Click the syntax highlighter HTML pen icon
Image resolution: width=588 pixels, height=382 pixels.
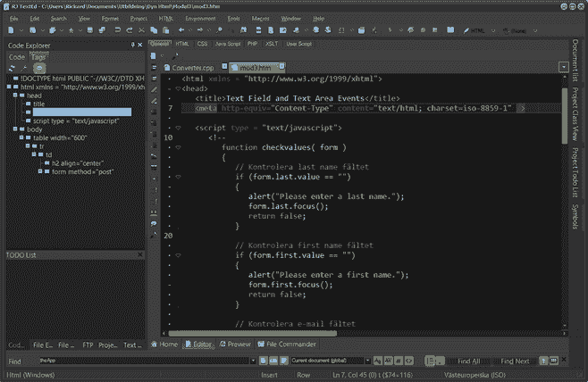click(x=466, y=30)
